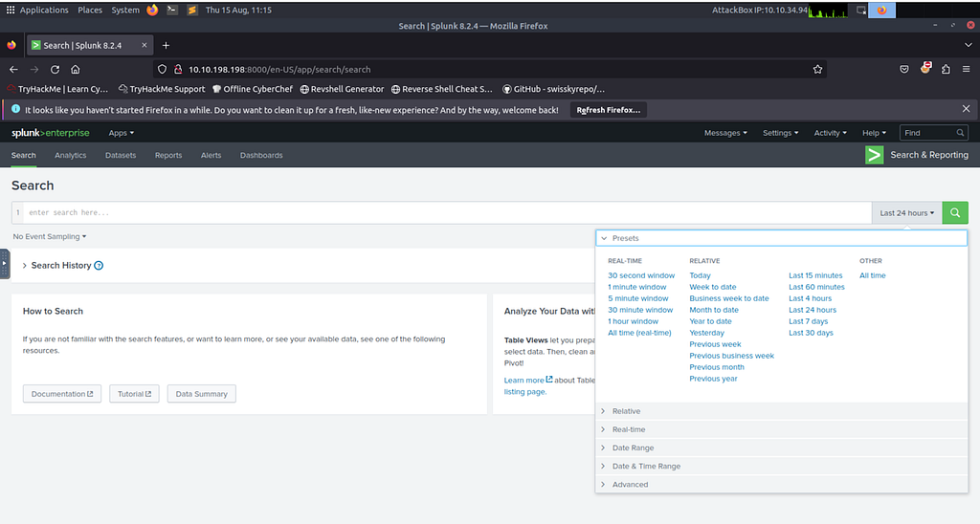Launch Sublime Text from top panel
This screenshot has height=524, width=980.
(192, 10)
